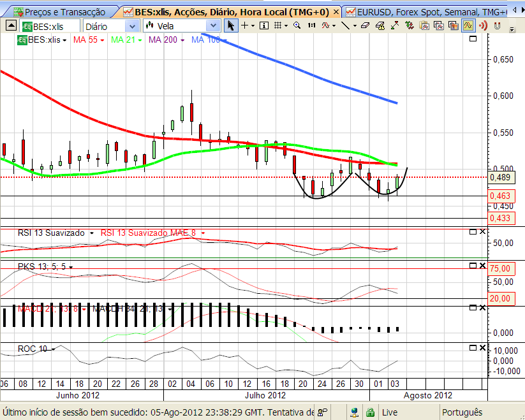Click the BES:xlis instrument field

pos(50,26)
